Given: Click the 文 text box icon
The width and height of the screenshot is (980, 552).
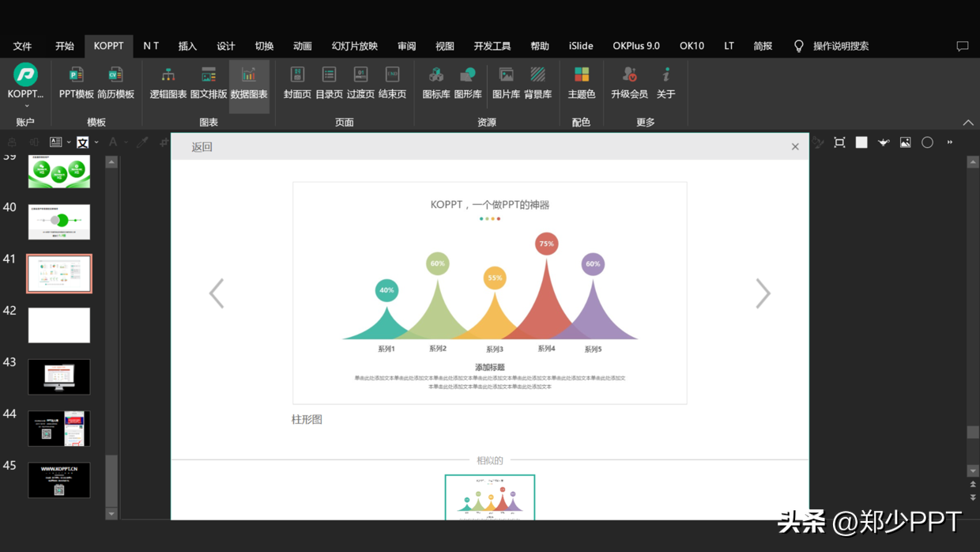Looking at the screenshot, I should click(82, 142).
